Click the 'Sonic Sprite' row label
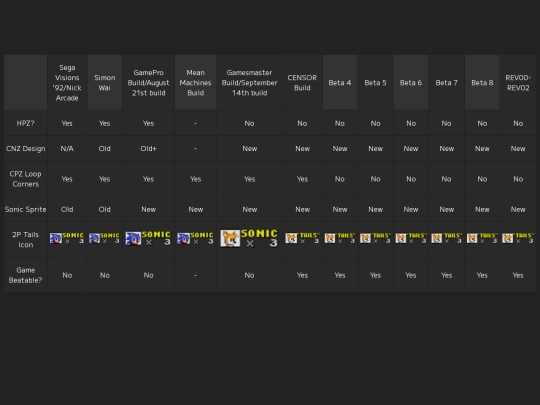Viewport: 540px width, 405px height. 25,209
